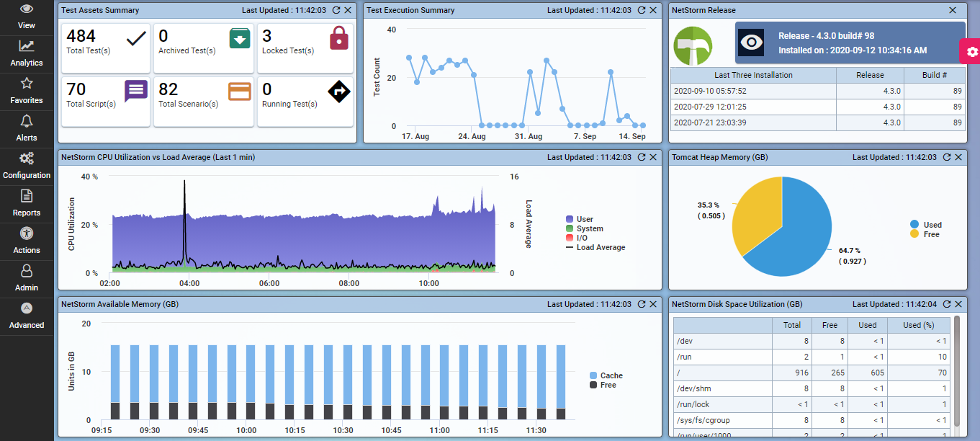Image resolution: width=980 pixels, height=441 pixels.
Task: Toggle the Load Average line in the legend
Action: (x=595, y=247)
